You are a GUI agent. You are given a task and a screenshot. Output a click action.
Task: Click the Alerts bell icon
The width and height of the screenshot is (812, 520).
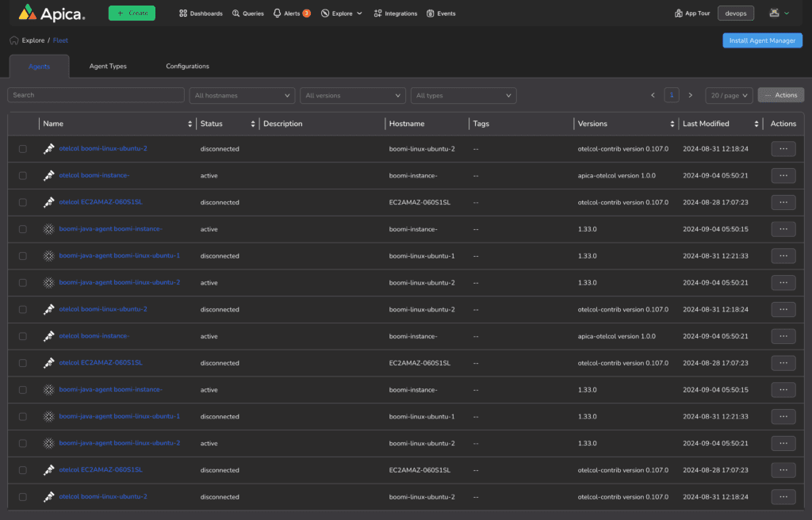coord(278,13)
